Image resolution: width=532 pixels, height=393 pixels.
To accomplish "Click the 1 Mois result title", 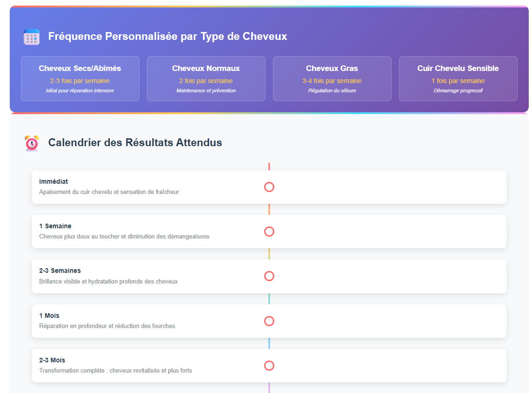I will pyautogui.click(x=50, y=316).
